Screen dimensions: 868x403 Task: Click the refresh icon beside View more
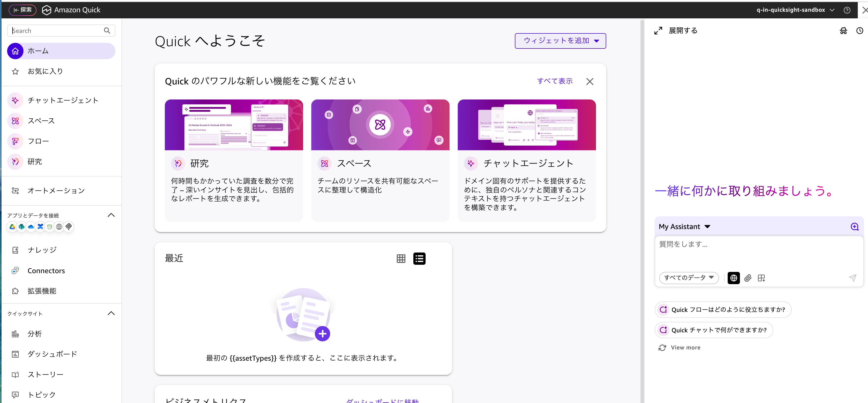coord(662,348)
